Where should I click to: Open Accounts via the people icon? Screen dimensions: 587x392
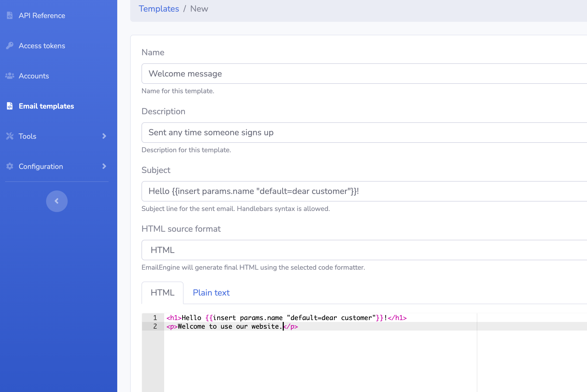9,76
